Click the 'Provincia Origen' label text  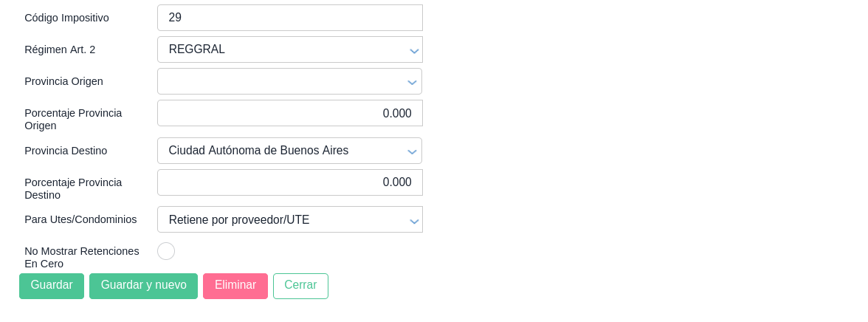point(63,81)
